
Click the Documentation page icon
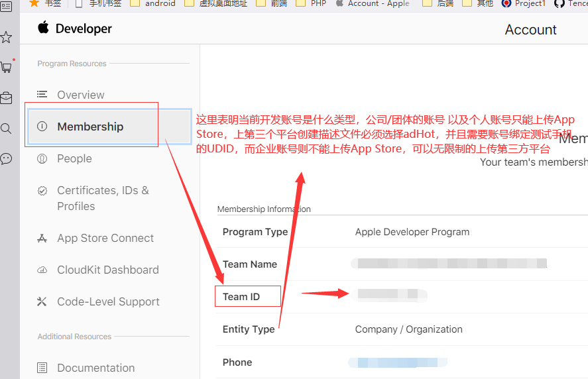[x=42, y=368]
